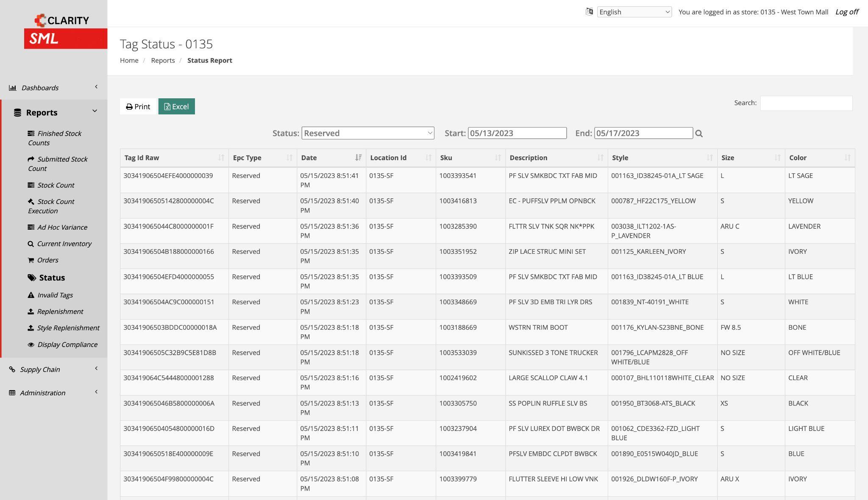
Task: Go to Home breadcrumb
Action: (x=129, y=60)
